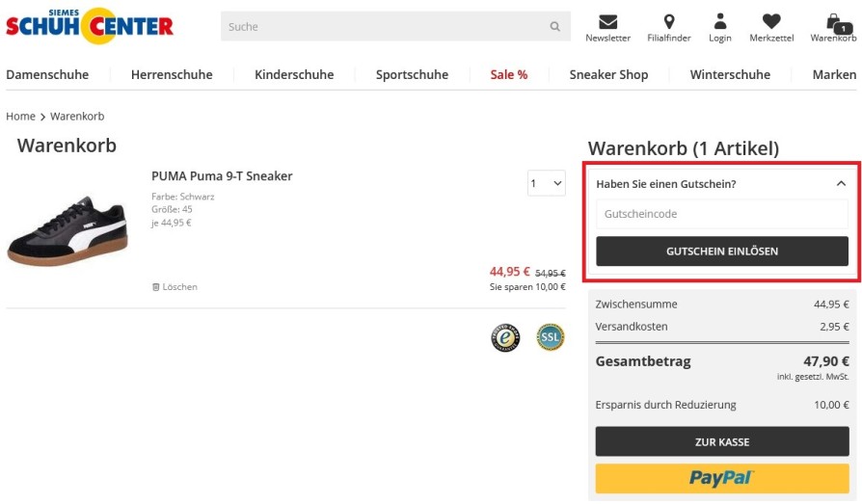The height and width of the screenshot is (504, 862).
Task: Remove item via Löschen link
Action: (175, 287)
